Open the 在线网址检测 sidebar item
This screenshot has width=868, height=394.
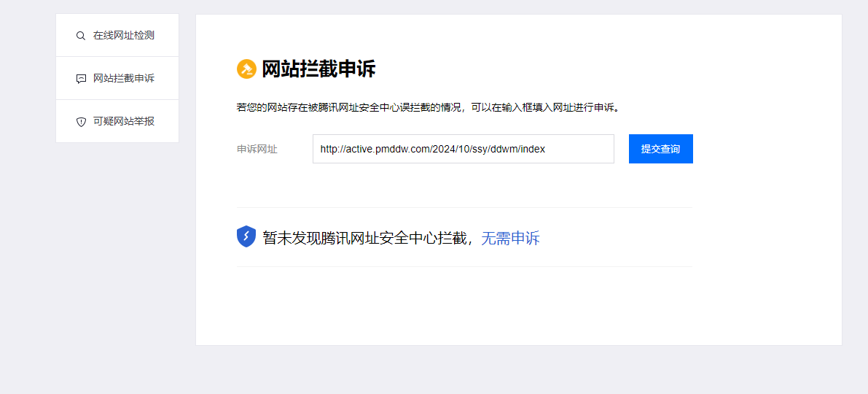click(117, 36)
